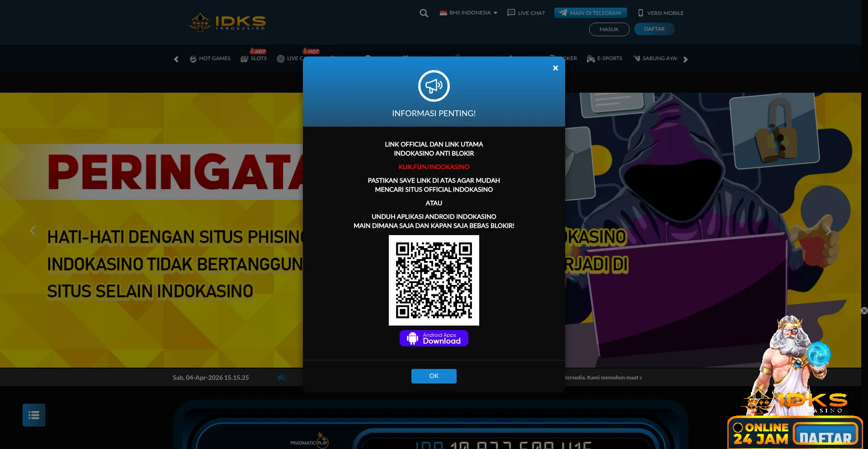Click the Hot Games flame icon
Image resolution: width=868 pixels, height=449 pixels.
(193, 58)
